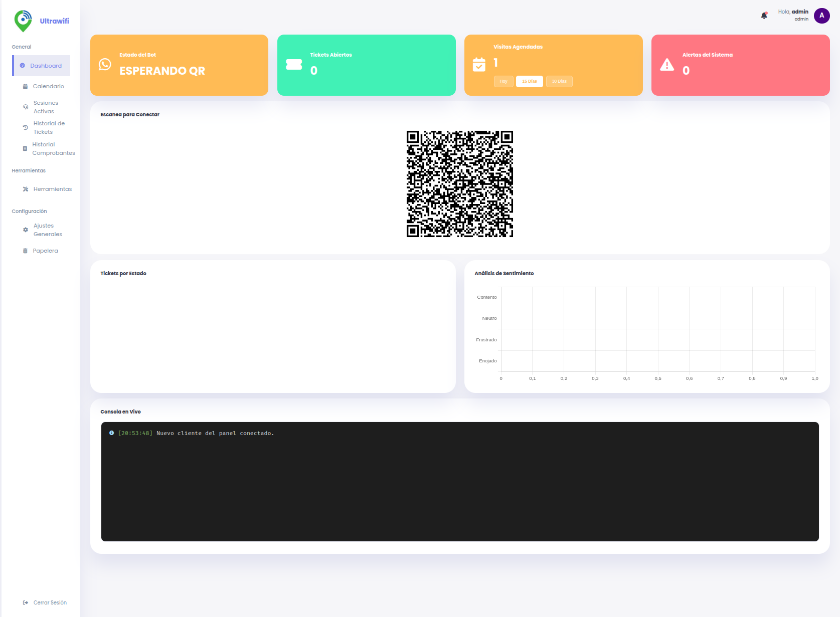Image resolution: width=840 pixels, height=617 pixels.
Task: Open Sesiones Activas page
Action: [46, 107]
